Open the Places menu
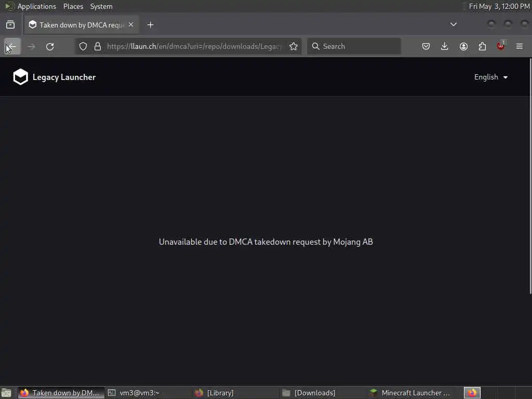 [73, 6]
